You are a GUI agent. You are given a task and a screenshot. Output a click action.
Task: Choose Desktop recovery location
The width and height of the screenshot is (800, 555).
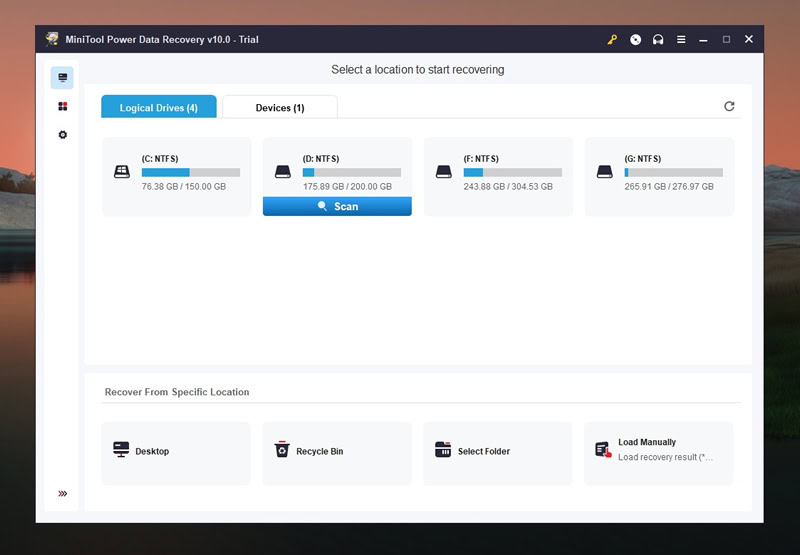click(x=176, y=453)
